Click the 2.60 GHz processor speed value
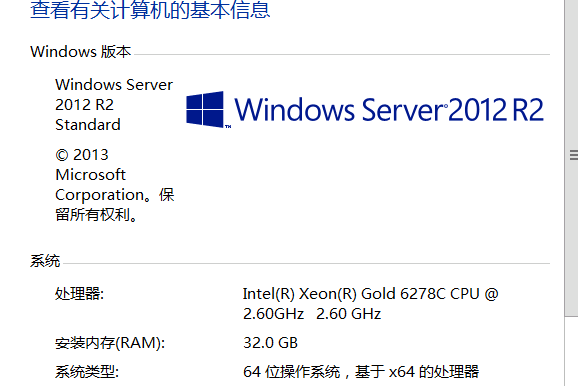 [348, 314]
